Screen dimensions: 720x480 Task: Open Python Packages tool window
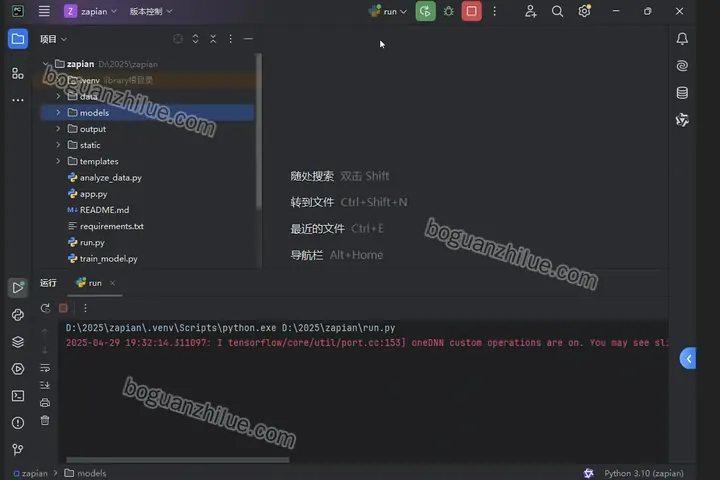[18, 315]
